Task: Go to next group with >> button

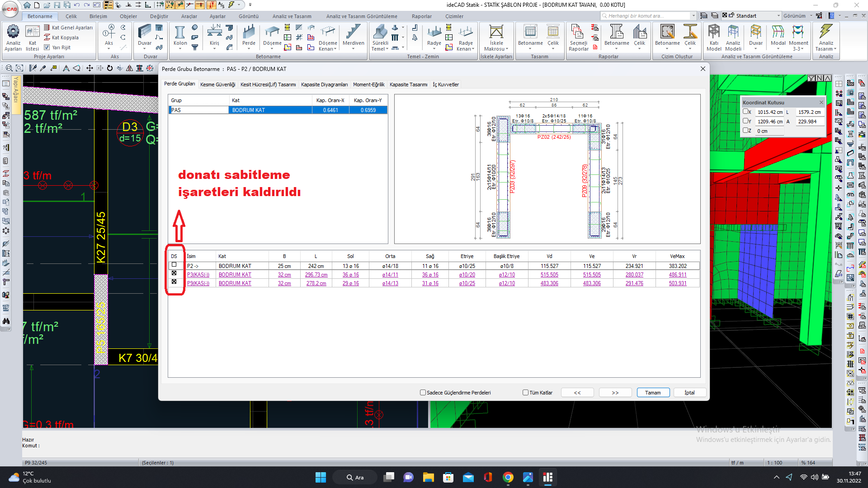Action: click(615, 393)
